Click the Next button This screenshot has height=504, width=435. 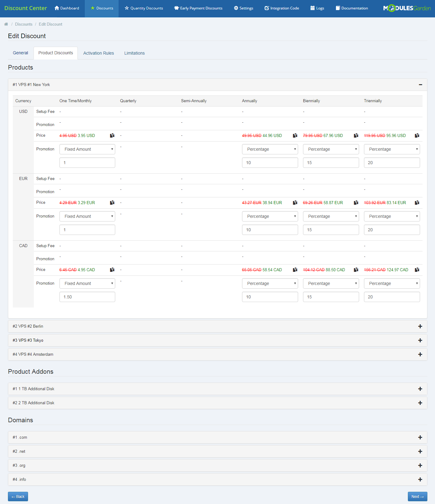coord(417,496)
